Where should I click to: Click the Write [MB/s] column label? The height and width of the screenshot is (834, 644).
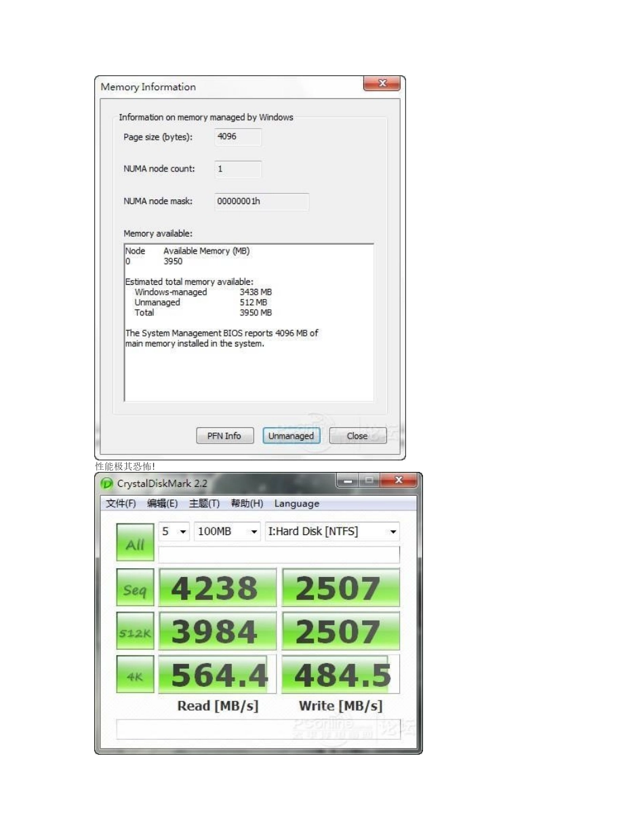[x=341, y=706]
